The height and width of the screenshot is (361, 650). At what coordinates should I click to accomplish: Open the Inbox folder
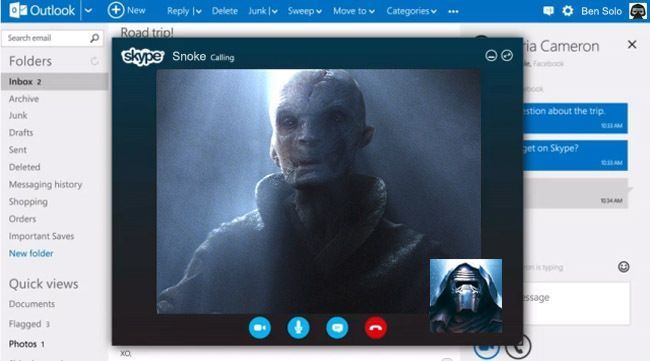54,82
